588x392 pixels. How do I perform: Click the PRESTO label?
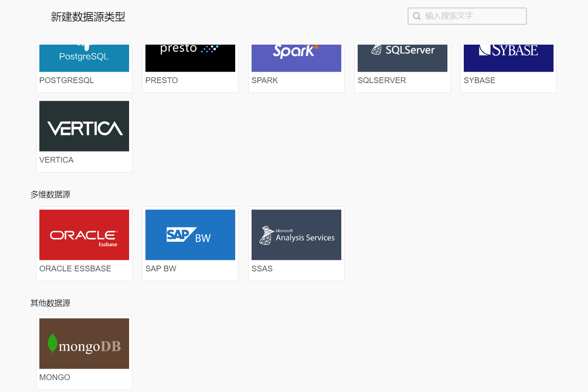tap(162, 80)
